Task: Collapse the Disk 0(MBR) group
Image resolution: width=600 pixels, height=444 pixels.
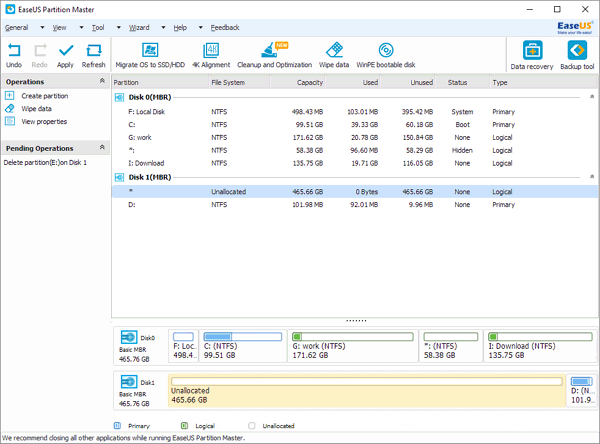Action: point(592,96)
